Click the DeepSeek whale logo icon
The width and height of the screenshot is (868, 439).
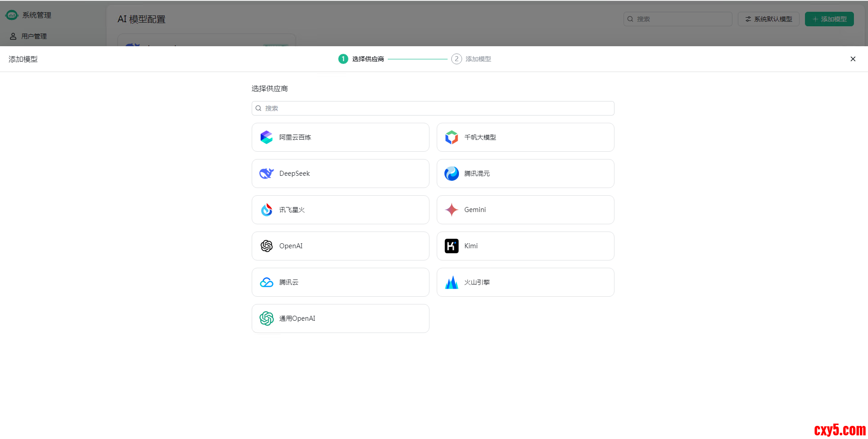266,174
